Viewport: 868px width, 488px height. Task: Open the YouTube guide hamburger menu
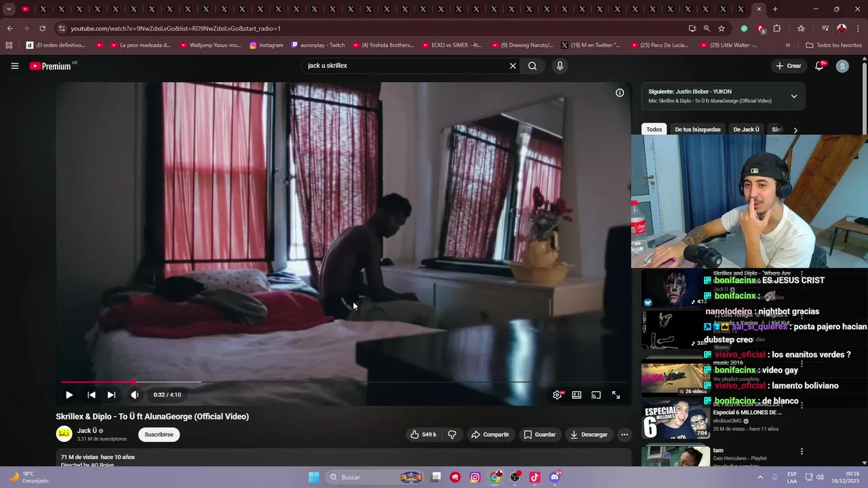pos(14,66)
